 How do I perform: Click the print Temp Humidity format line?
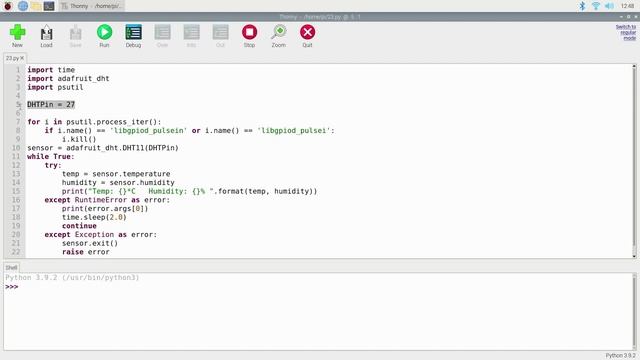point(189,191)
